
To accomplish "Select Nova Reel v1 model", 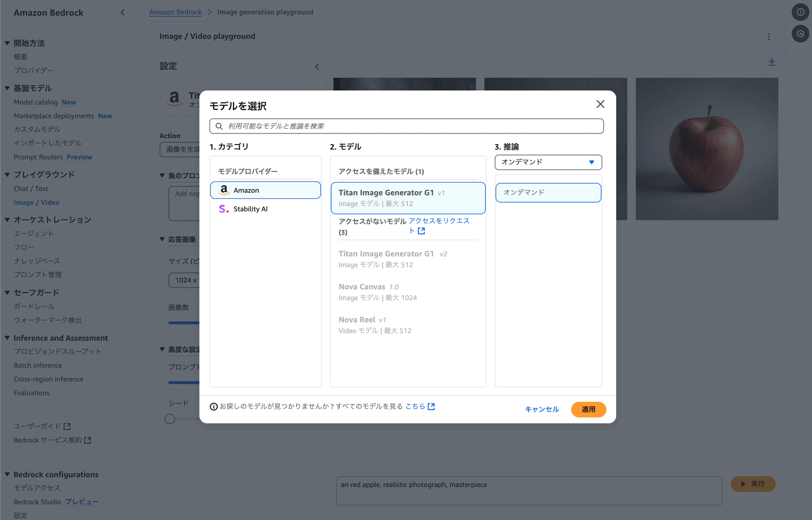I will pos(408,326).
